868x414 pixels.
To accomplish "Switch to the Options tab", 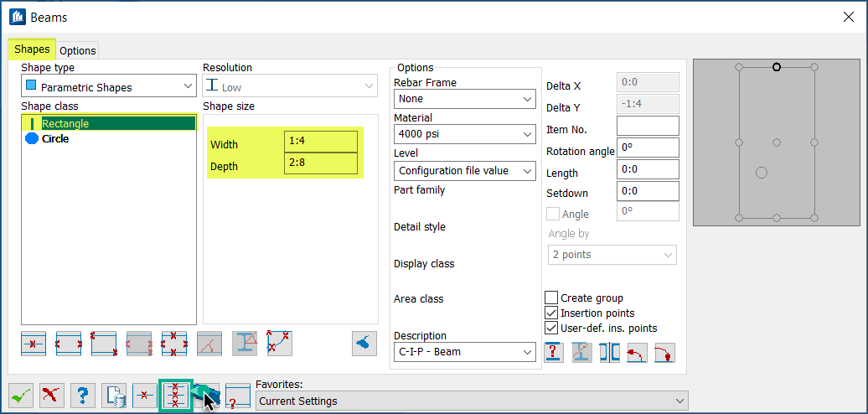I will [78, 50].
